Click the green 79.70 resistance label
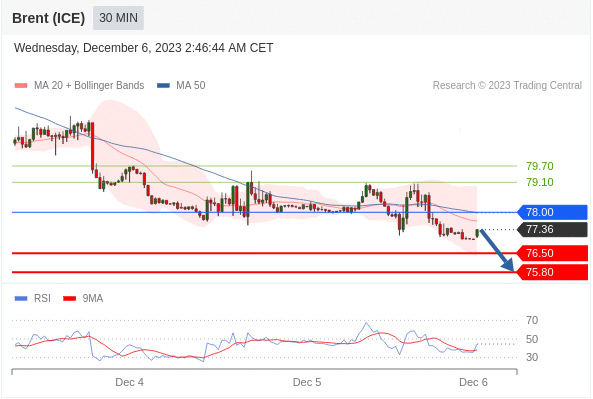The image size is (593, 399). tap(540, 166)
